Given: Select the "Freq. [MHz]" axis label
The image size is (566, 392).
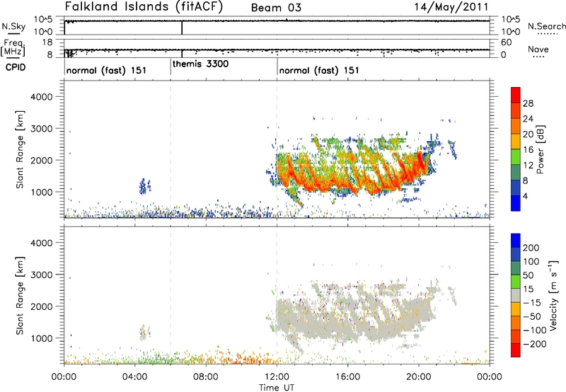Looking at the screenshot, I should point(13,48).
